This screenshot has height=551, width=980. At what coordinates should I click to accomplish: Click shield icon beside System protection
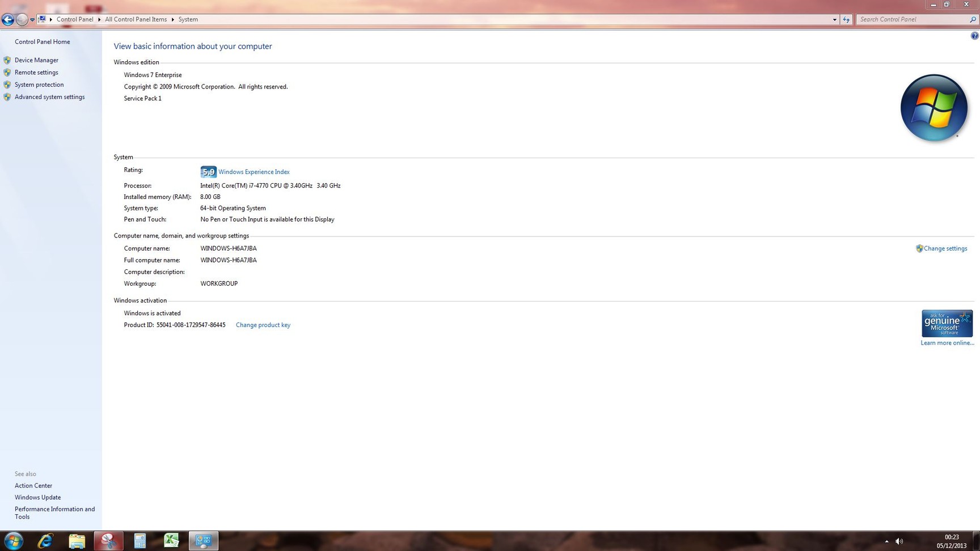click(7, 85)
